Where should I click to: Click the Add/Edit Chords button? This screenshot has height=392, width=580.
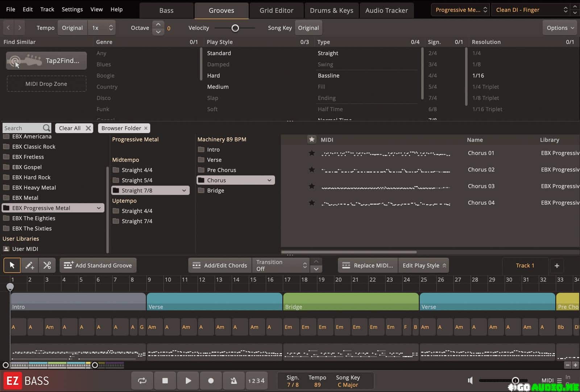pos(220,265)
